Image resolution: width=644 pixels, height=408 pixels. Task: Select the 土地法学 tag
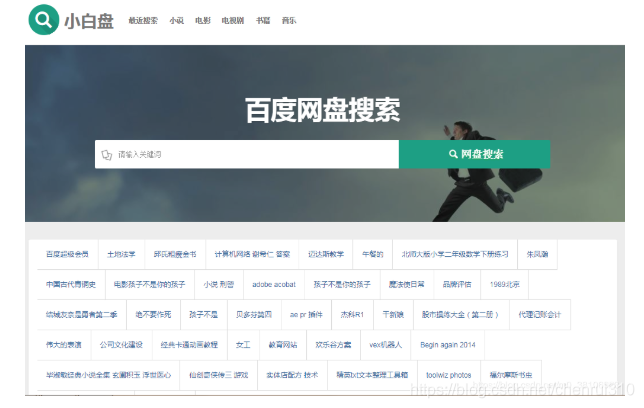click(x=121, y=254)
